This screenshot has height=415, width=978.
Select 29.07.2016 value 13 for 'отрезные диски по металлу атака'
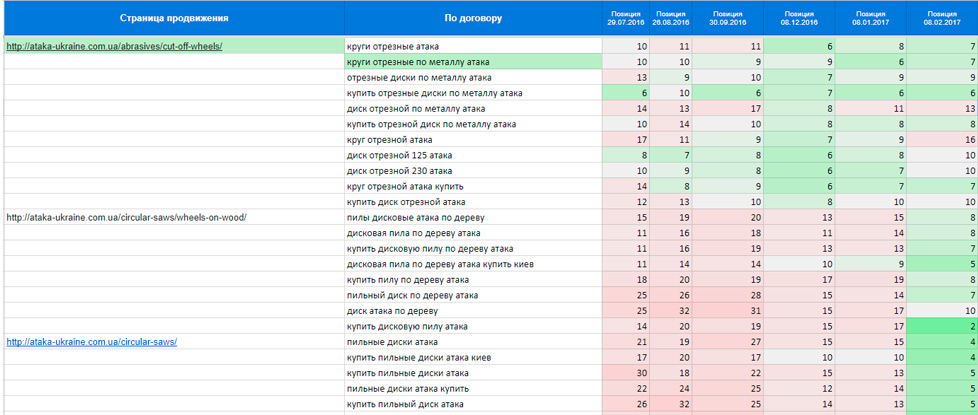click(626, 77)
